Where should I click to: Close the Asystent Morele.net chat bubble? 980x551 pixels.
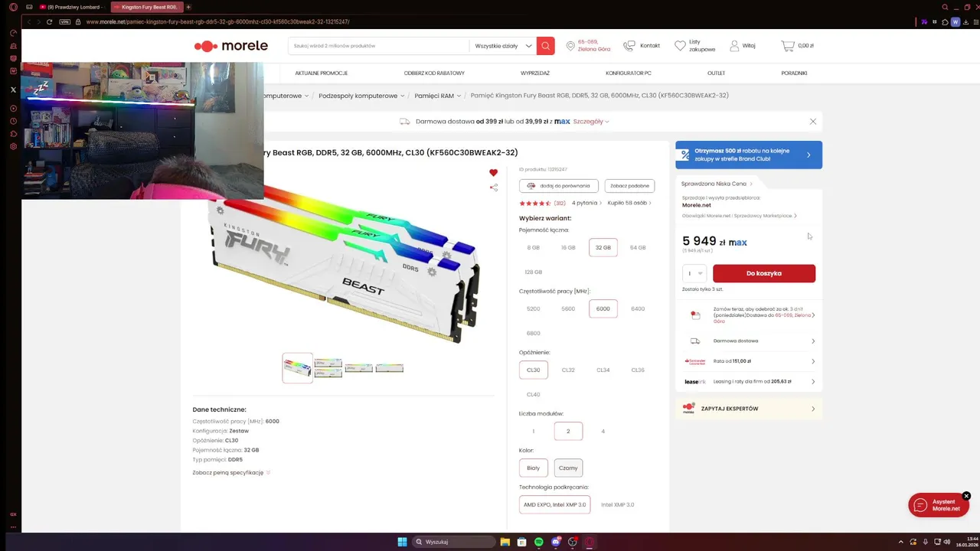(966, 496)
